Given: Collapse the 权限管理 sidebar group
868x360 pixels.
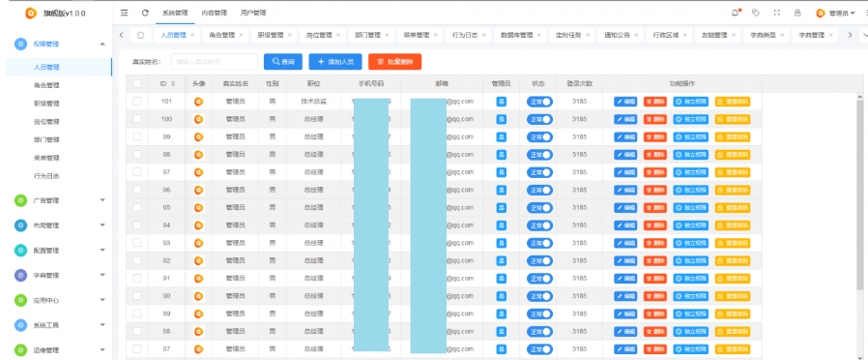Looking at the screenshot, I should (102, 44).
